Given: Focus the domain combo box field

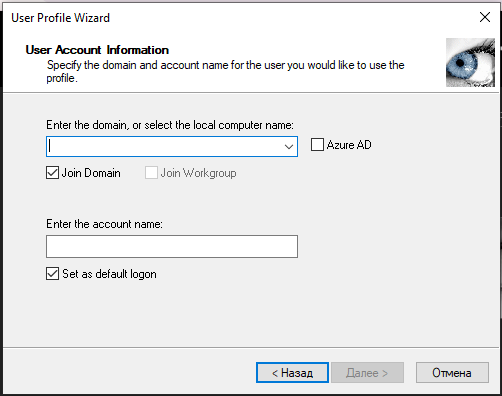Looking at the screenshot, I should pyautogui.click(x=172, y=146).
